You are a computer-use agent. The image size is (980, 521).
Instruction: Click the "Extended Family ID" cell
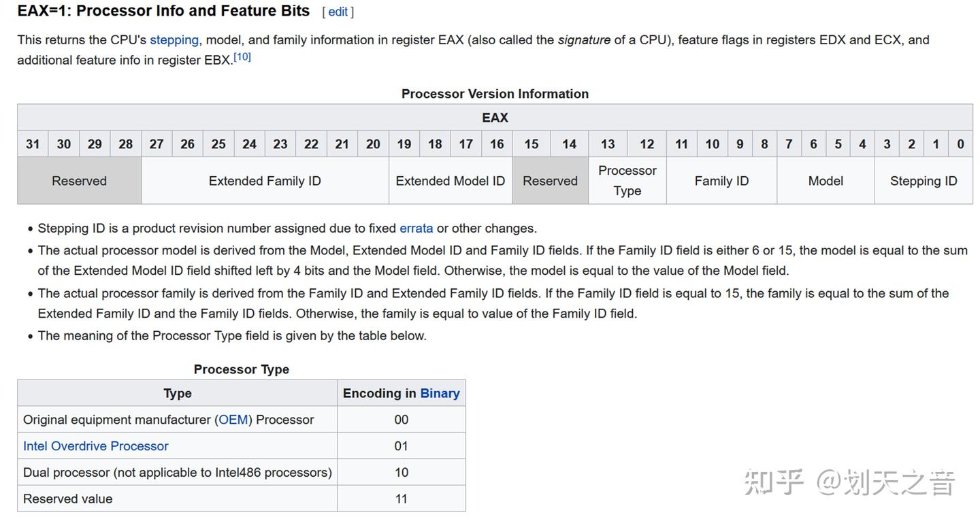coord(265,181)
